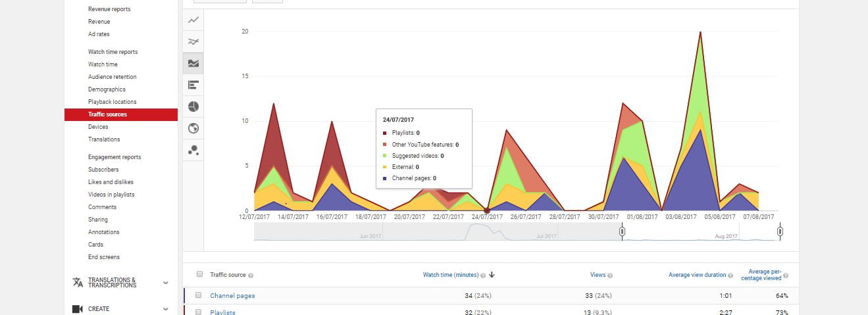Open Ad rates report

pyautogui.click(x=99, y=34)
